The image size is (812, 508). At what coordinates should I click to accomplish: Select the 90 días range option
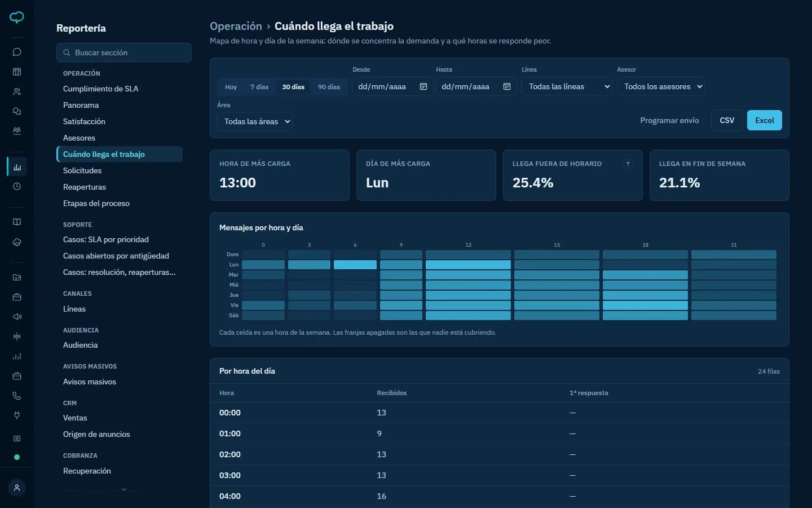(x=329, y=87)
